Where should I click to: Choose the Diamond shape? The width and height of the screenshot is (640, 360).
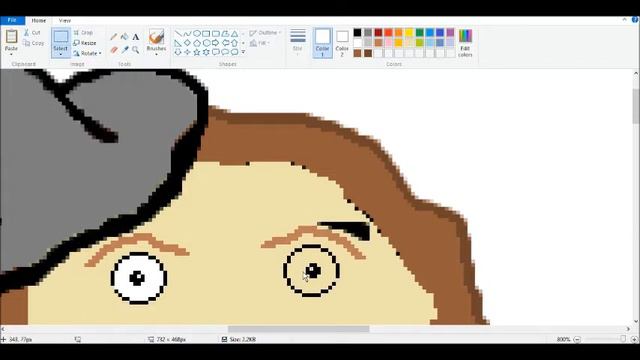pos(187,43)
